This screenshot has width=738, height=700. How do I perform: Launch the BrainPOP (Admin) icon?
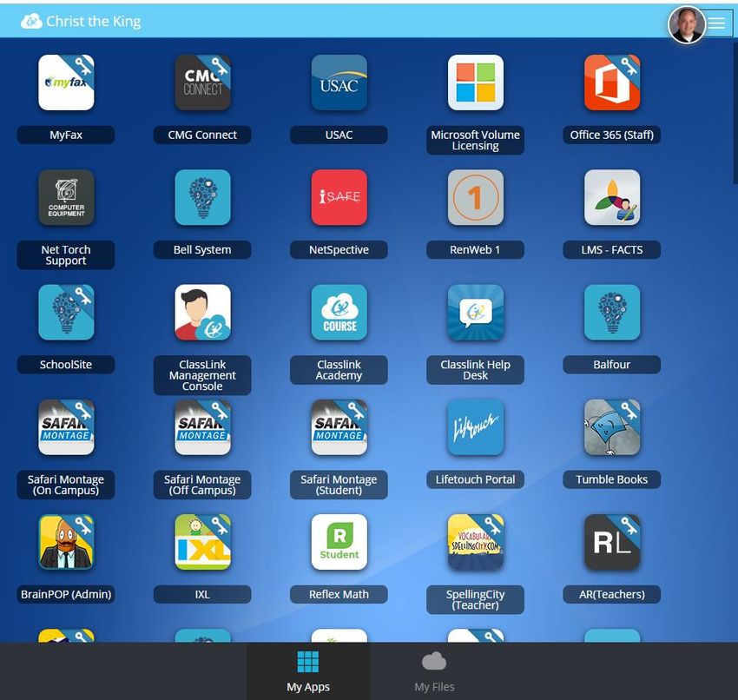click(x=66, y=542)
